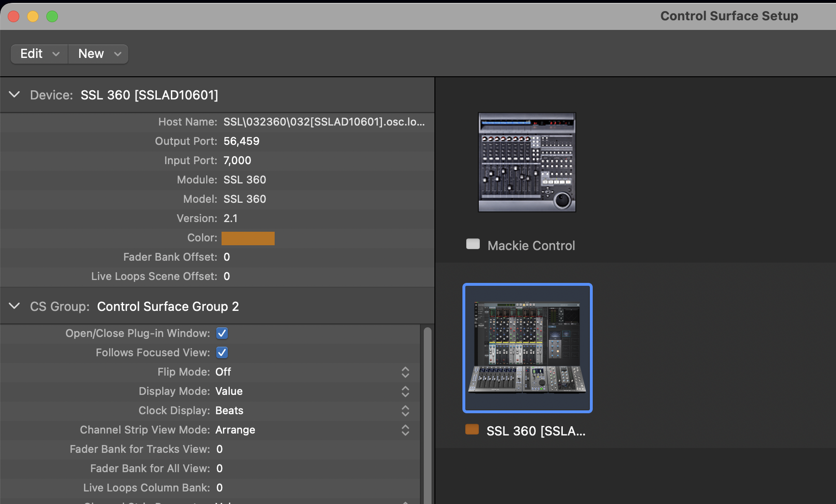
Task: Zoom the window with the green button
Action: point(52,16)
